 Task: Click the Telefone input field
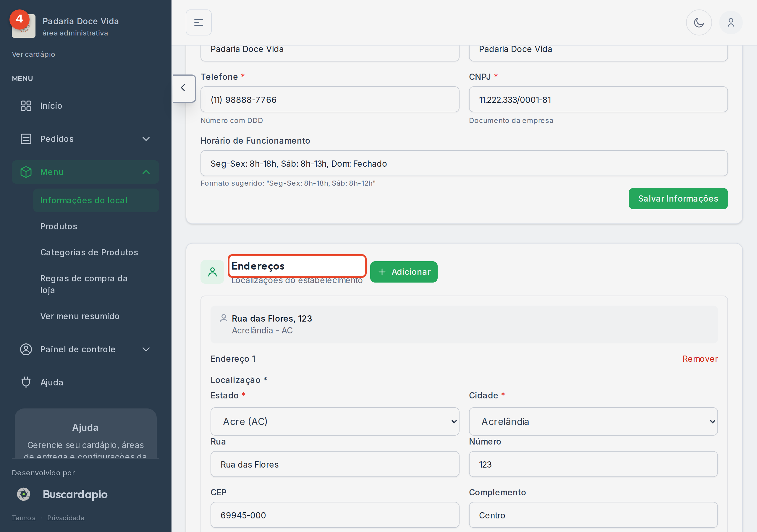(x=330, y=100)
